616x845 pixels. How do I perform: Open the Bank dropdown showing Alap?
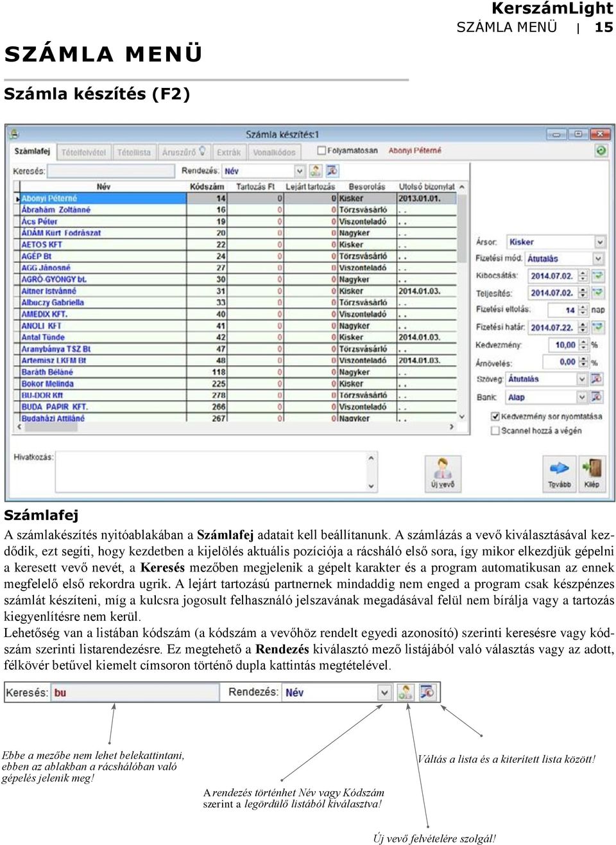[x=581, y=397]
